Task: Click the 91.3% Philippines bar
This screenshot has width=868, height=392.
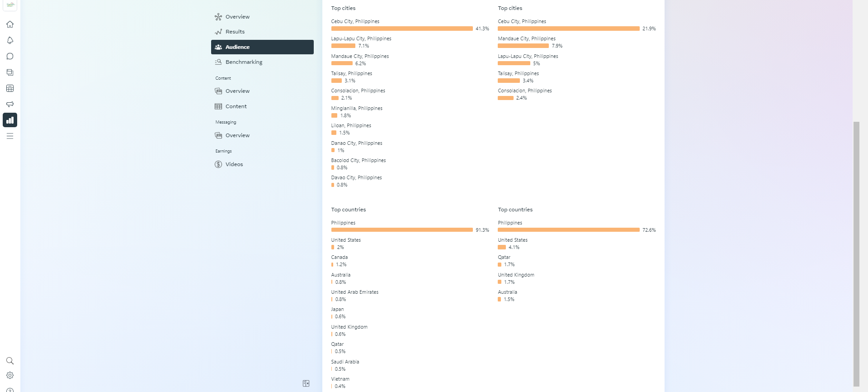Action: tap(402, 230)
